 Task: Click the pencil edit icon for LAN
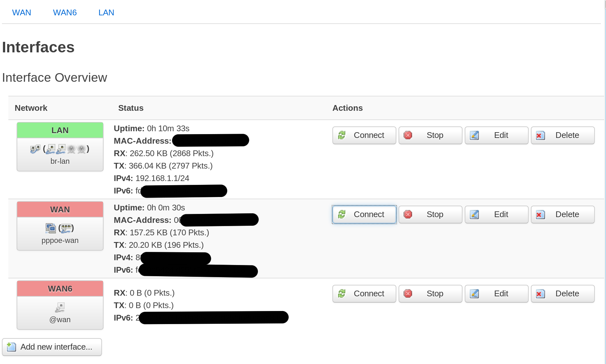(474, 135)
